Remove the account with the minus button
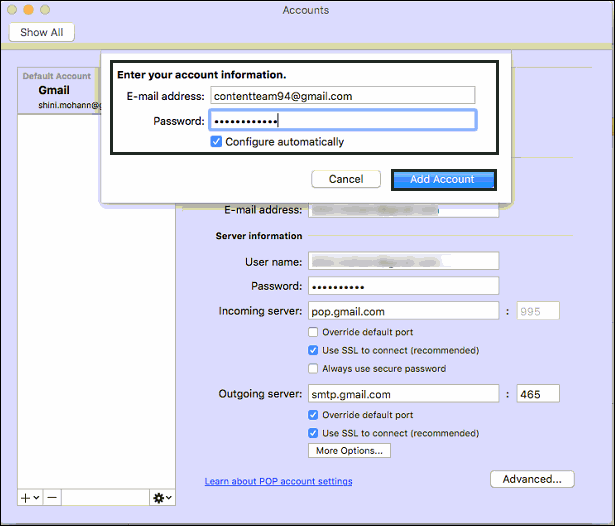 point(52,498)
